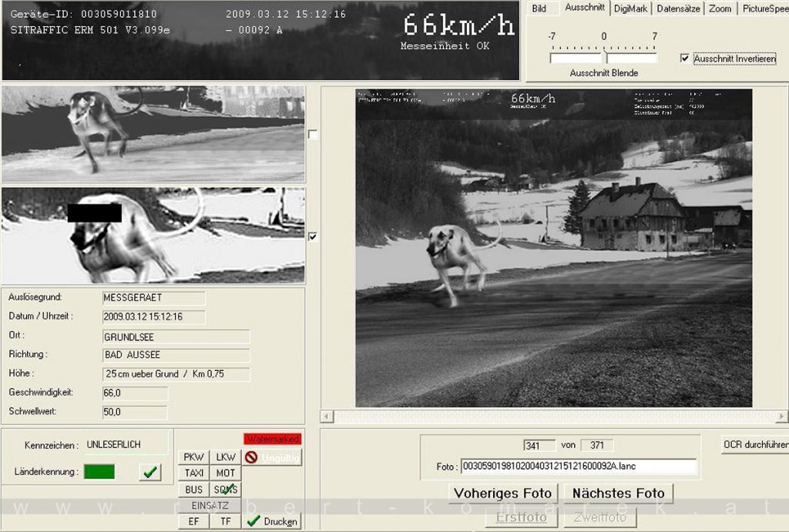Uncheck the checkbox beside lower dog thumbnail
This screenshot has height=532, width=789.
pyautogui.click(x=313, y=236)
